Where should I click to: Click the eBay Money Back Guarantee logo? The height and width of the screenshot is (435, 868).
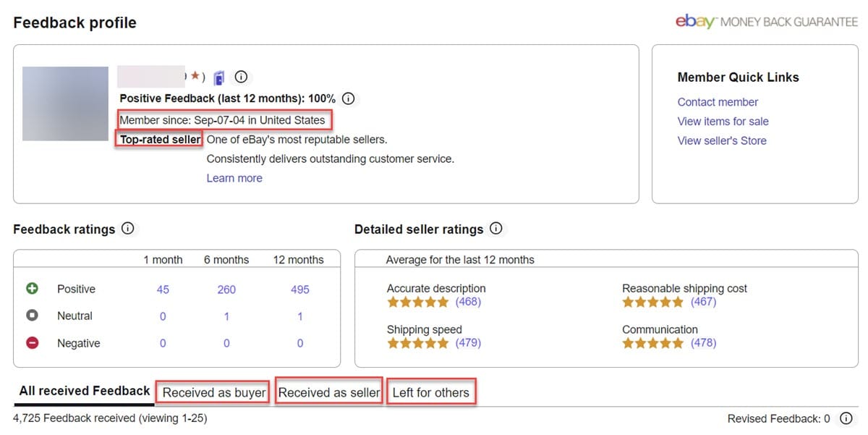[x=766, y=22]
